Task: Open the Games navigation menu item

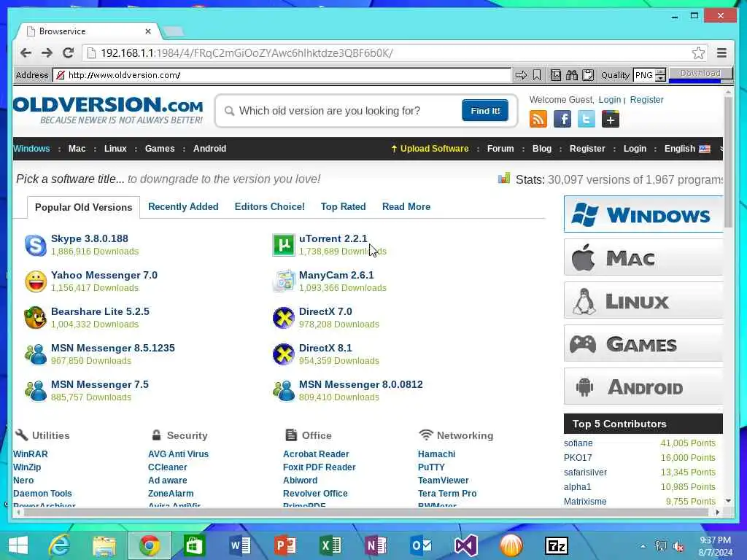Action: 160,149
